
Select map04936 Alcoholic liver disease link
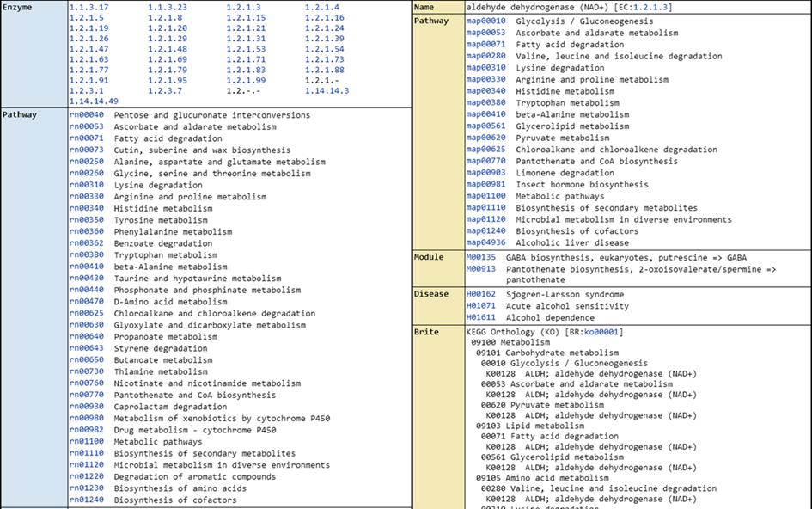(x=485, y=242)
